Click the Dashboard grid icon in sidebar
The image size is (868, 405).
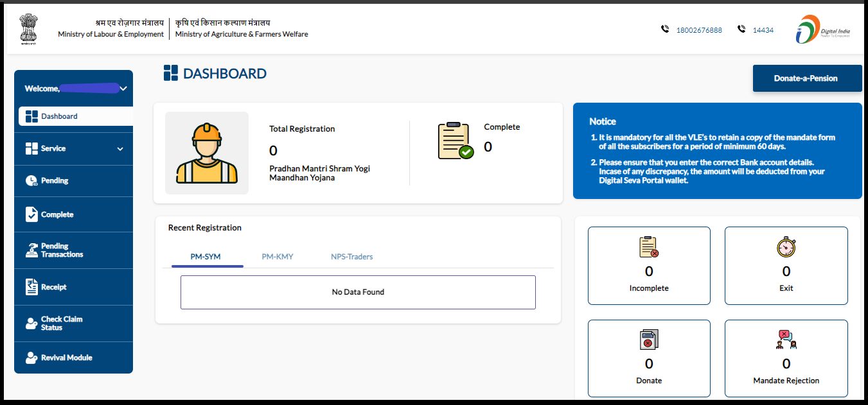point(31,116)
